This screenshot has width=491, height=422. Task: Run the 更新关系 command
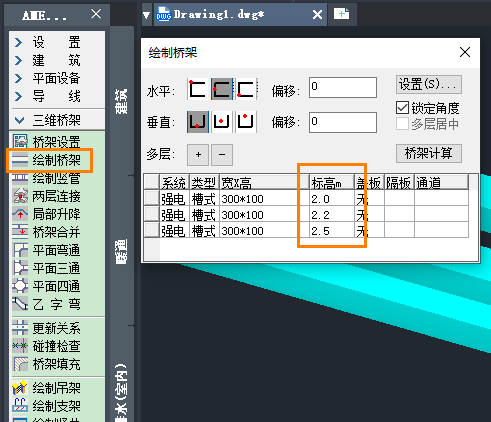click(x=47, y=328)
